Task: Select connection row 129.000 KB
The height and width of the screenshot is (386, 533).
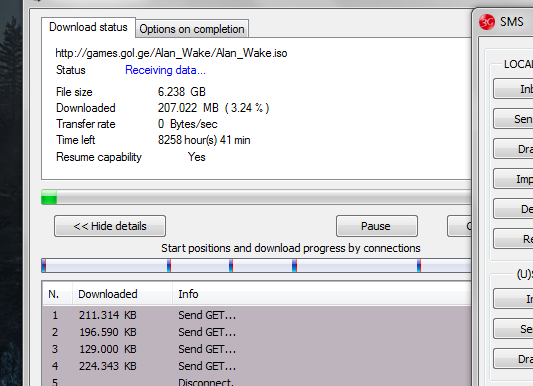Action: pos(257,349)
